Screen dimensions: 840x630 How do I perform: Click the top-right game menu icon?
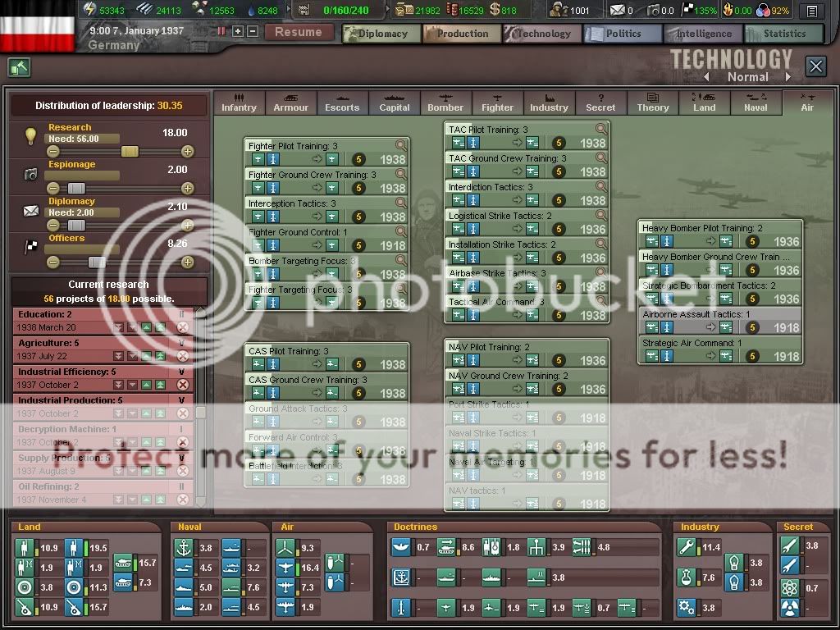(812, 11)
